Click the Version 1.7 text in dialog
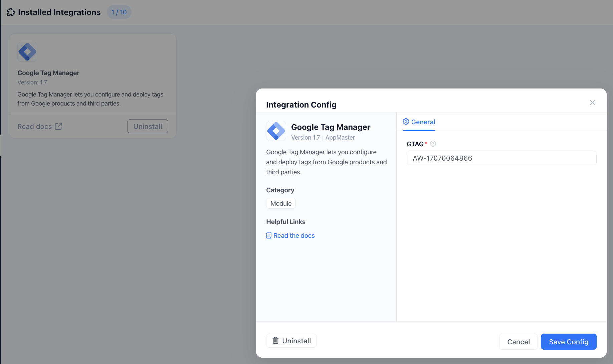 coord(305,138)
